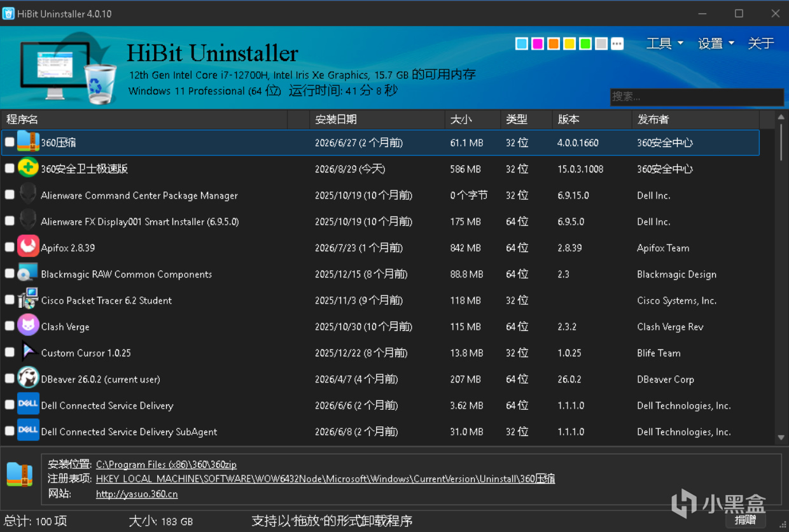This screenshot has height=532, width=789.
Task: Sort list by 发布者 column header
Action: [x=695, y=120]
